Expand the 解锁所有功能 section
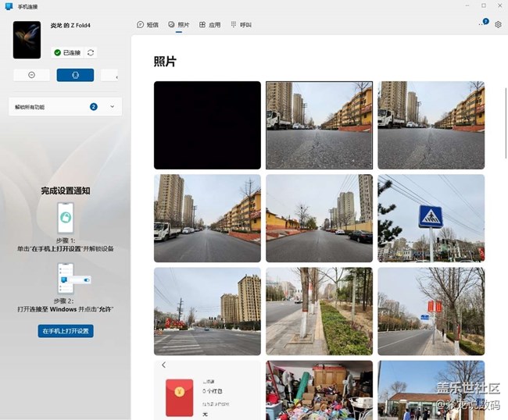 coord(112,106)
